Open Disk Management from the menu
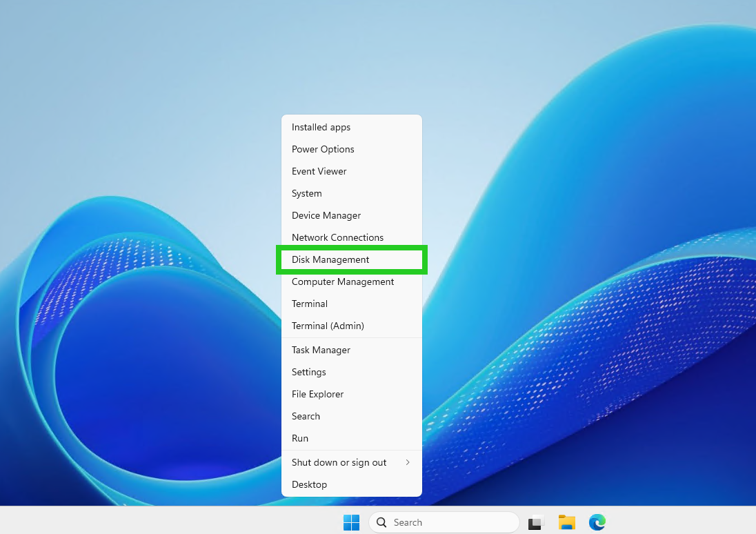756x534 pixels. [330, 259]
